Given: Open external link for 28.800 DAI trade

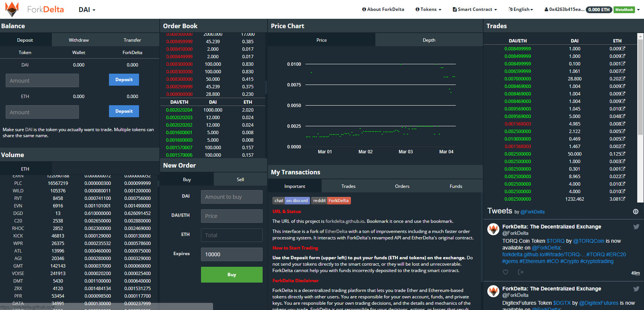Looking at the screenshot, I should point(623,79).
